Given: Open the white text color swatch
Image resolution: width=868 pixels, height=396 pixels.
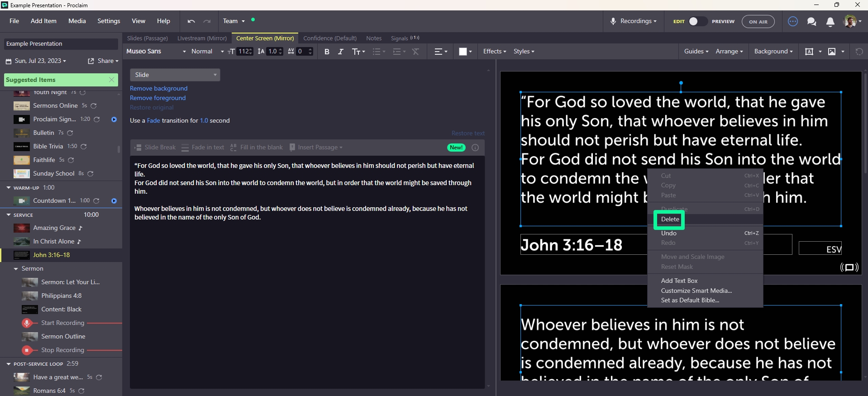Looking at the screenshot, I should pyautogui.click(x=463, y=52).
